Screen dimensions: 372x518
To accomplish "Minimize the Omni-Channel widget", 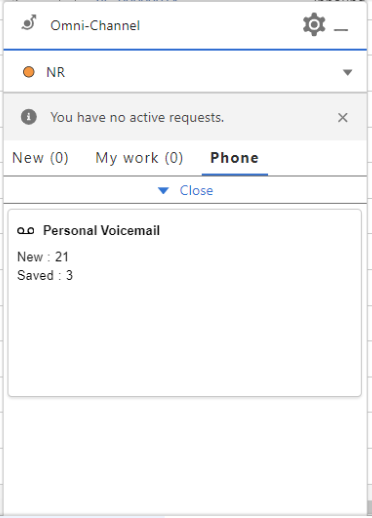I will click(341, 30).
